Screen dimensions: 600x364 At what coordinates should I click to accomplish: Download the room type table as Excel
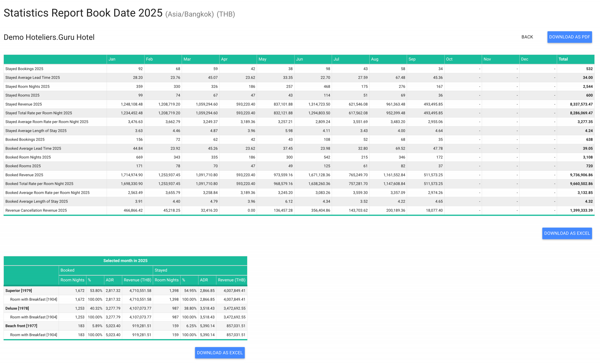(x=220, y=352)
